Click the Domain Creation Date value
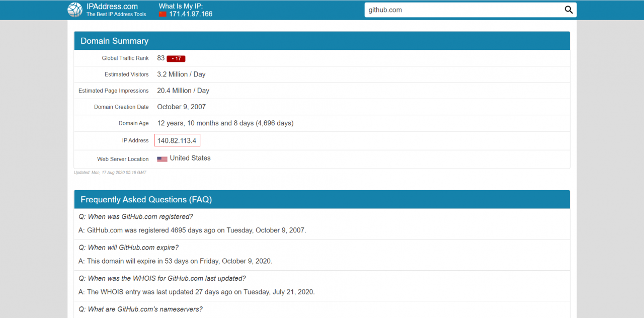644x318 pixels. point(181,107)
